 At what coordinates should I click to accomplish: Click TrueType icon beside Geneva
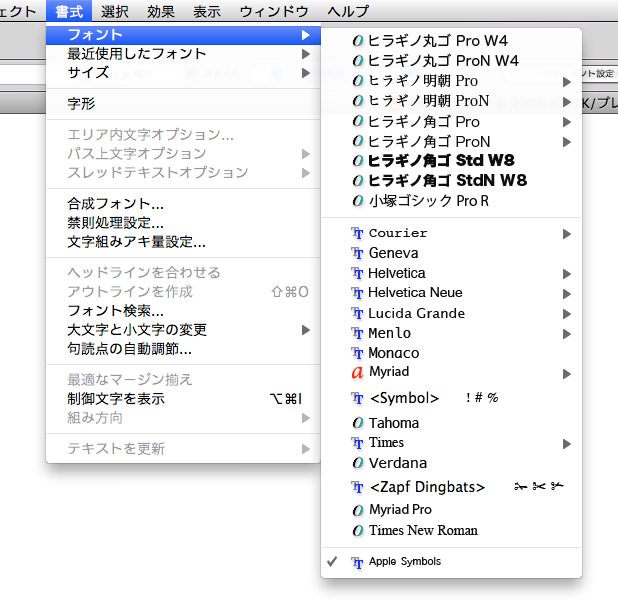[x=357, y=253]
